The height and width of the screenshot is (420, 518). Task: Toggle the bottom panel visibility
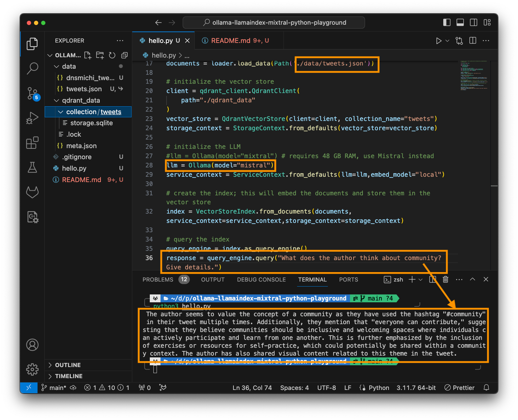pyautogui.click(x=460, y=22)
